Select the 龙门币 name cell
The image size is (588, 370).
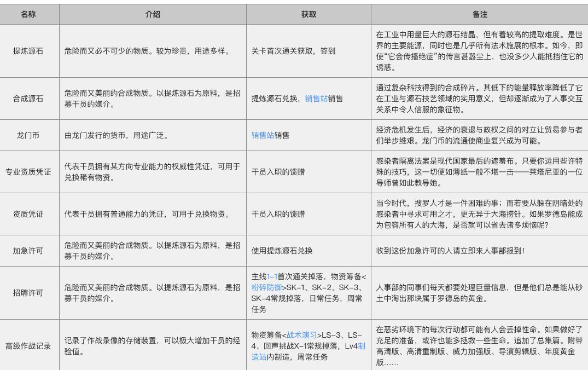(x=28, y=136)
